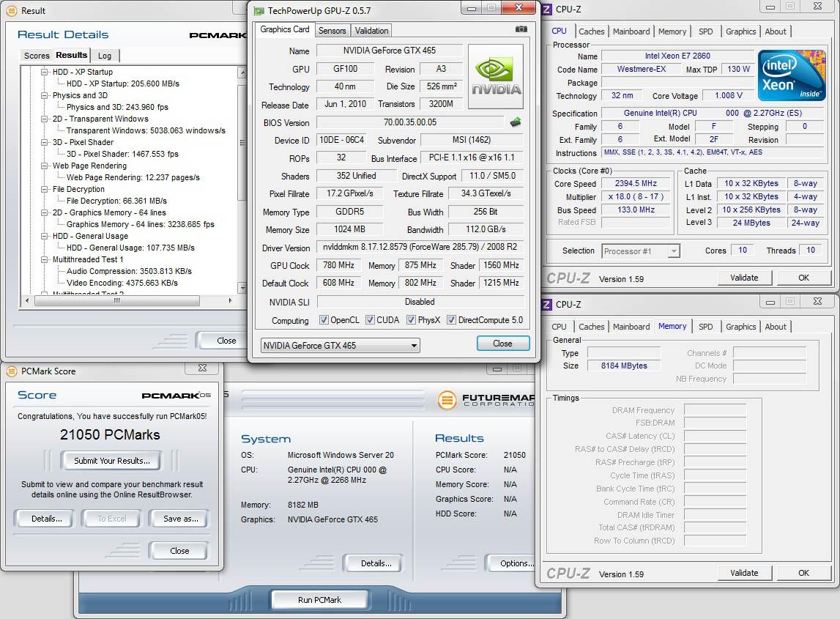Click the PCMark Score window title icon
This screenshot has height=619, width=840.
click(x=11, y=371)
